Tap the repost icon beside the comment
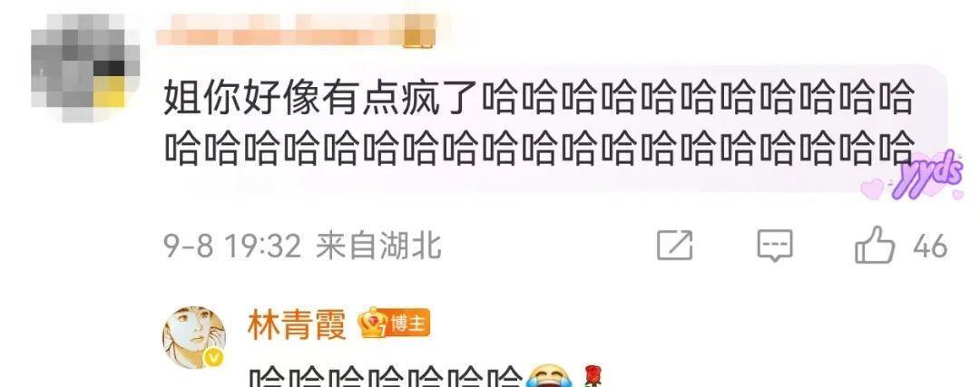Screen dimensions: 980x387 (675, 245)
